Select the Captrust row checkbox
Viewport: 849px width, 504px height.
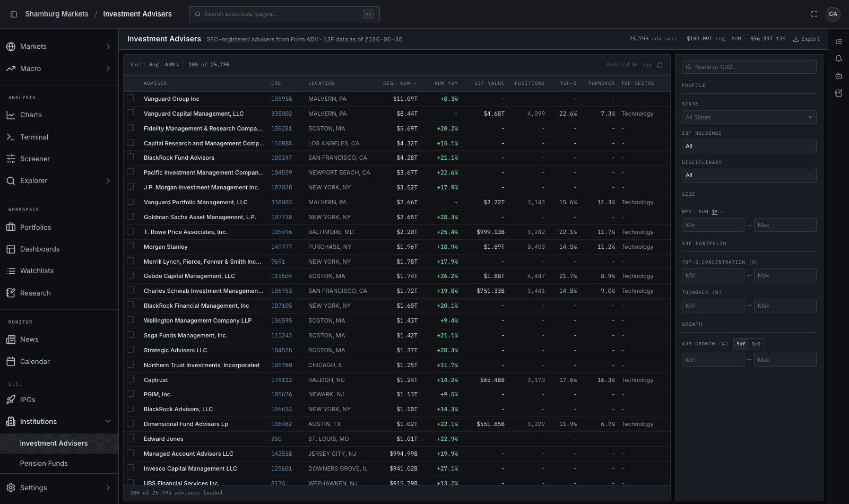point(130,379)
